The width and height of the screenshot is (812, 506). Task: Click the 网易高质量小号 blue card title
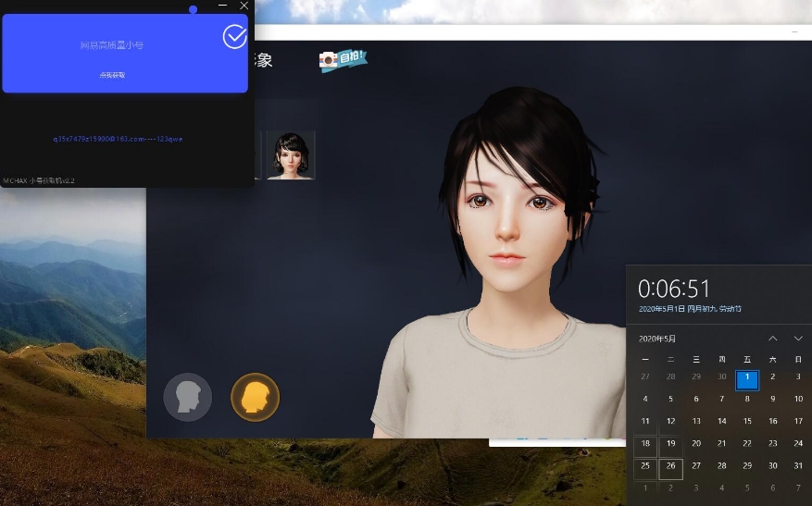coord(112,45)
